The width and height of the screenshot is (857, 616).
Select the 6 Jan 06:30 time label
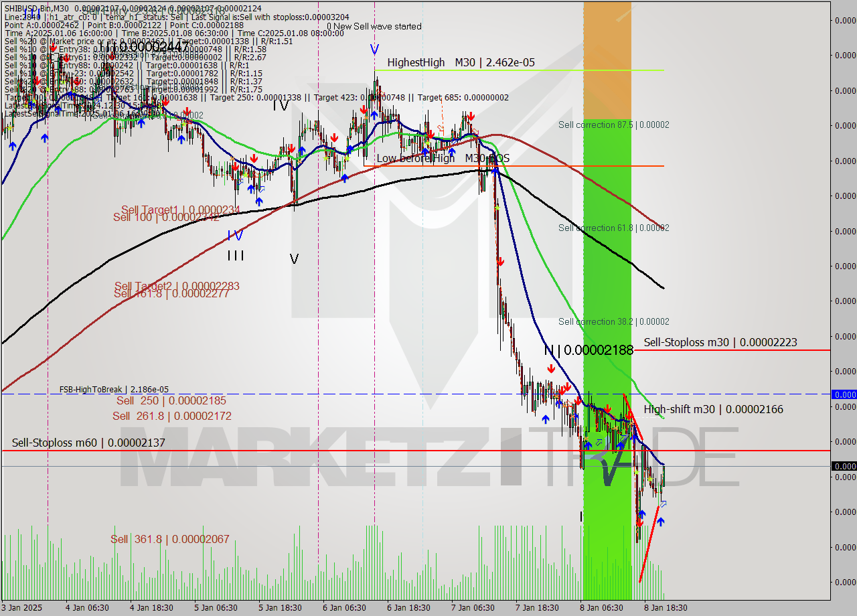[x=345, y=607]
